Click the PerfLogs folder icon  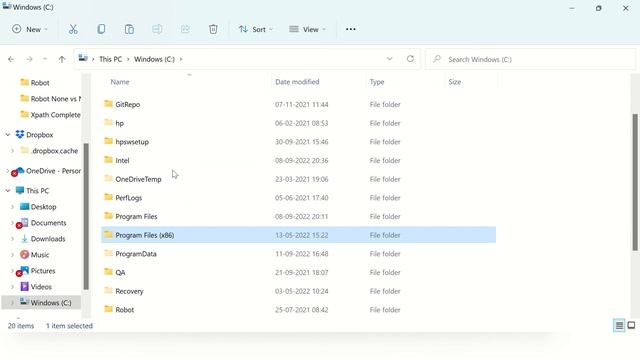(108, 197)
